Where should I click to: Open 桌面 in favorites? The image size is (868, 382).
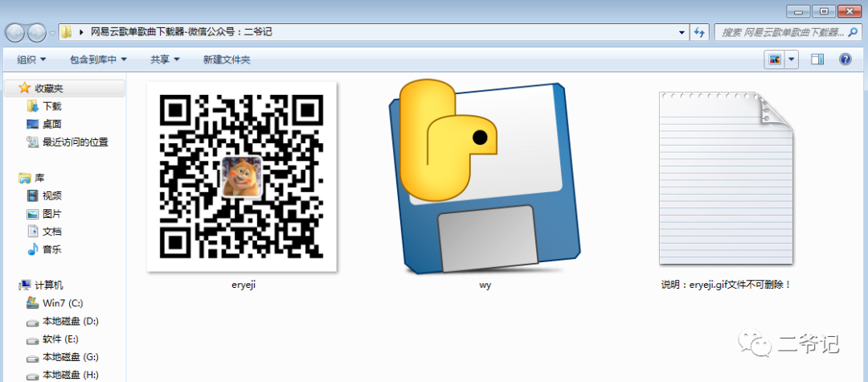pos(52,125)
